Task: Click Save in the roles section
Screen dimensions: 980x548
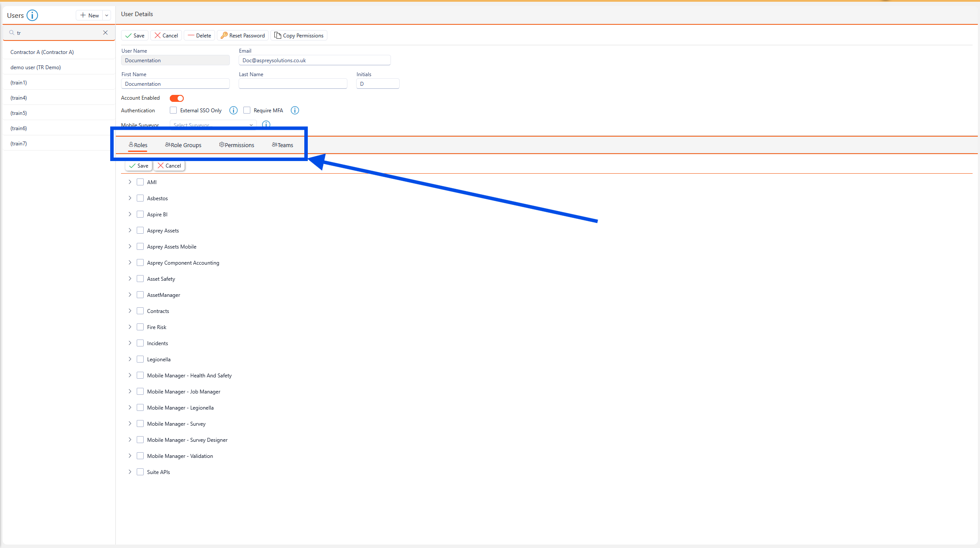Action: (x=138, y=166)
